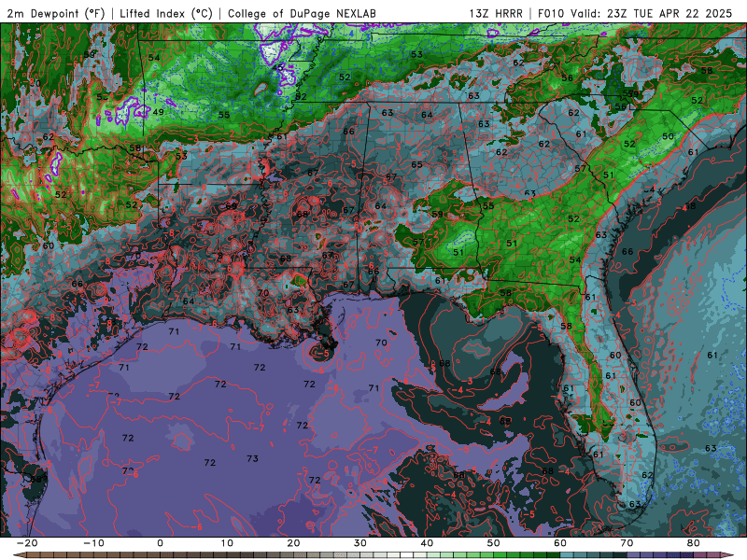
Task: Click the 65 dewpoint value on the map
Action: point(416,165)
